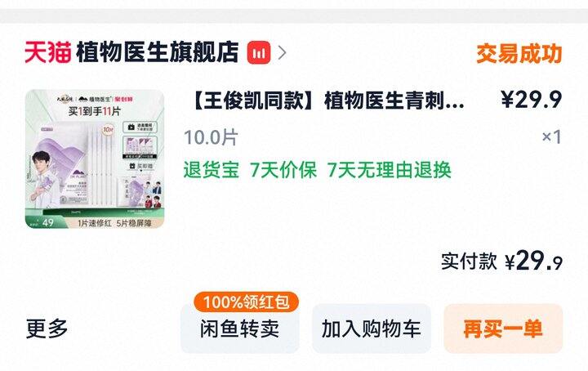Click the Tmall 天猫 logo
Viewport: 588px width, 371px height.
coord(48,52)
